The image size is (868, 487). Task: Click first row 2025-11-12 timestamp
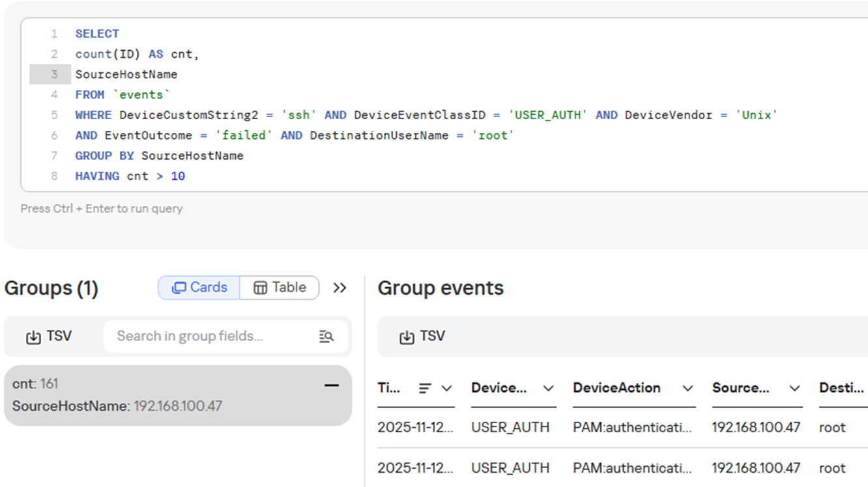click(x=415, y=428)
